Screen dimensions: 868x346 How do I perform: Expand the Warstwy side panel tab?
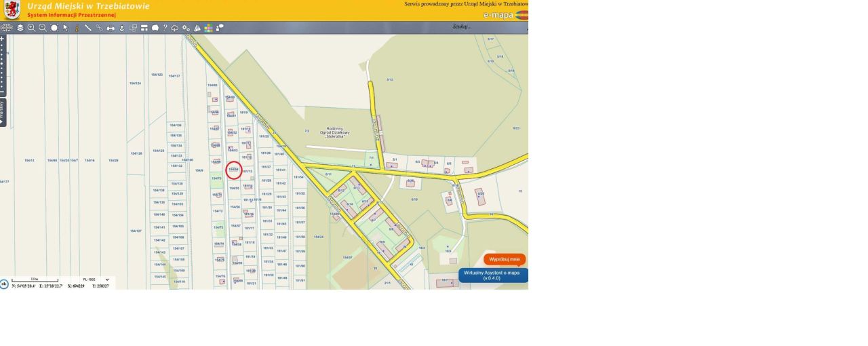coord(3,113)
